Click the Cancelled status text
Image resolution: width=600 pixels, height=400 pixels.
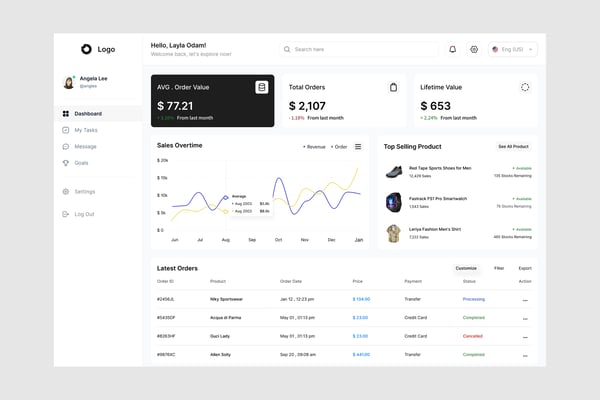[x=473, y=336]
